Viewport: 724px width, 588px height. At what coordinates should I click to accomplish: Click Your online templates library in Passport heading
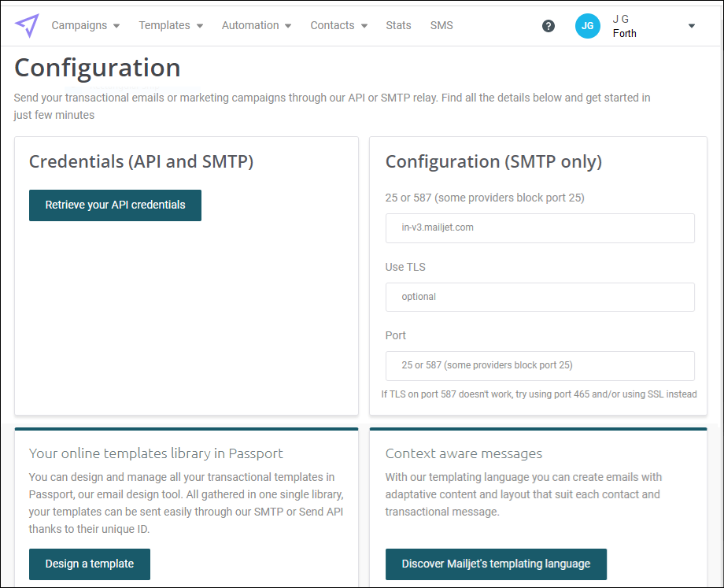156,453
